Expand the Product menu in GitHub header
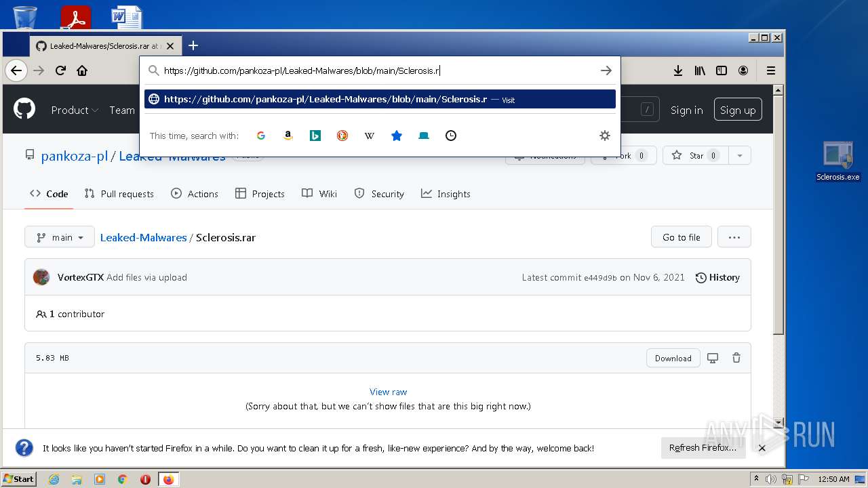Image resolution: width=868 pixels, height=488 pixels. pos(75,110)
